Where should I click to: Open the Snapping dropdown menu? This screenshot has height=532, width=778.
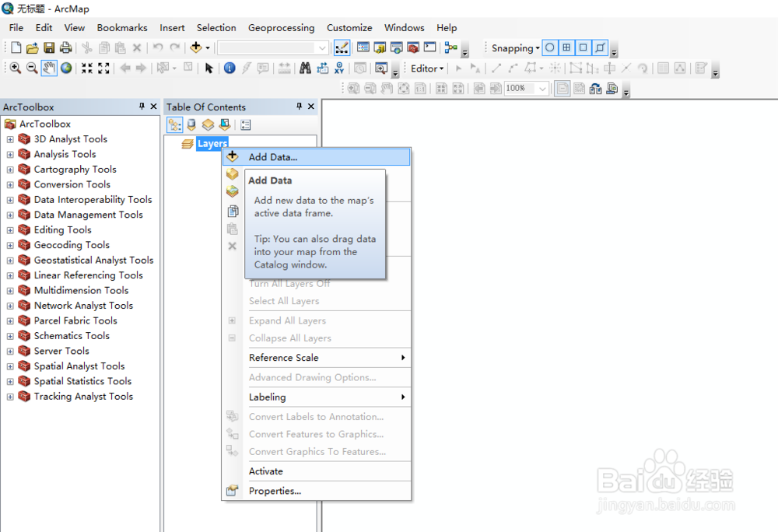pos(515,48)
